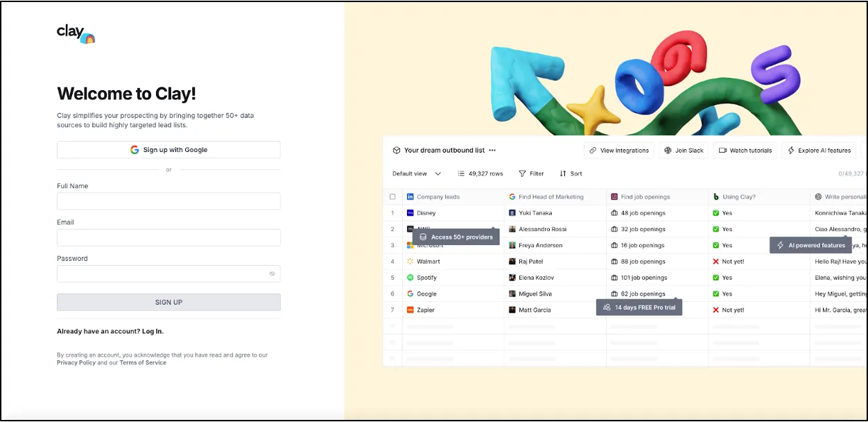Select the Freya Andersen cell
Image resolution: width=868 pixels, height=422 pixels.
pos(555,245)
